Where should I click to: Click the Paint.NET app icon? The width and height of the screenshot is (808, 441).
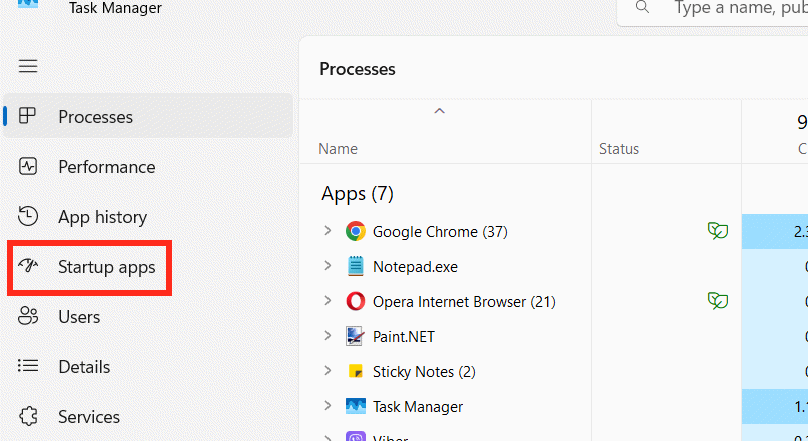point(355,336)
